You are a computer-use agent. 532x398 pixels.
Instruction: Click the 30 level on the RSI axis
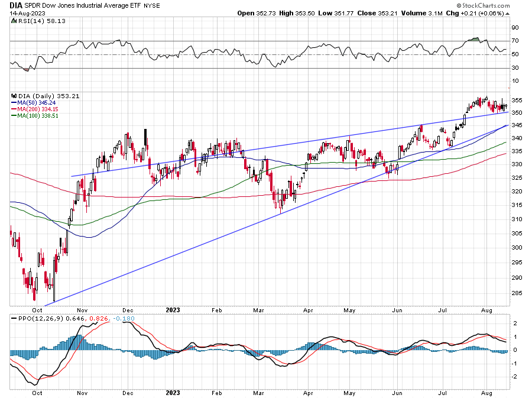(515, 68)
